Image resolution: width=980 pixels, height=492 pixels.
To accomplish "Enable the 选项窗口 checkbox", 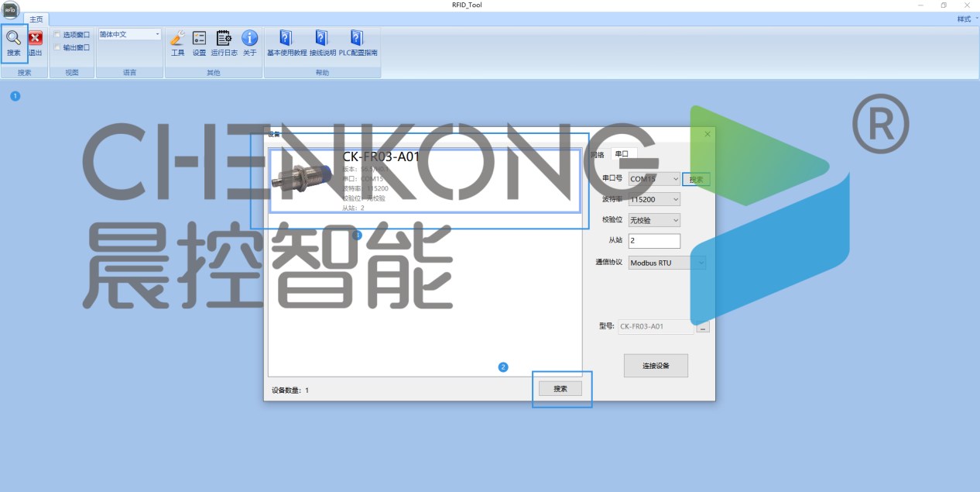I will click(57, 34).
